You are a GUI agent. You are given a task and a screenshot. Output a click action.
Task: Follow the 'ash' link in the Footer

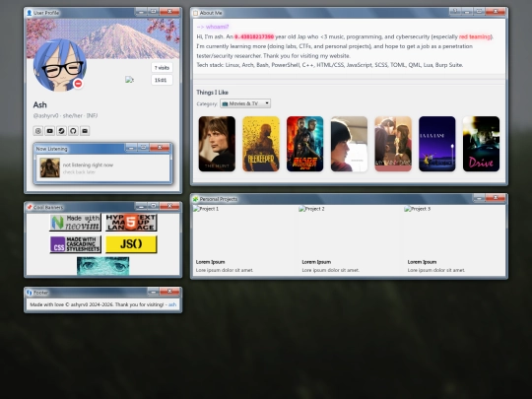pos(172,304)
